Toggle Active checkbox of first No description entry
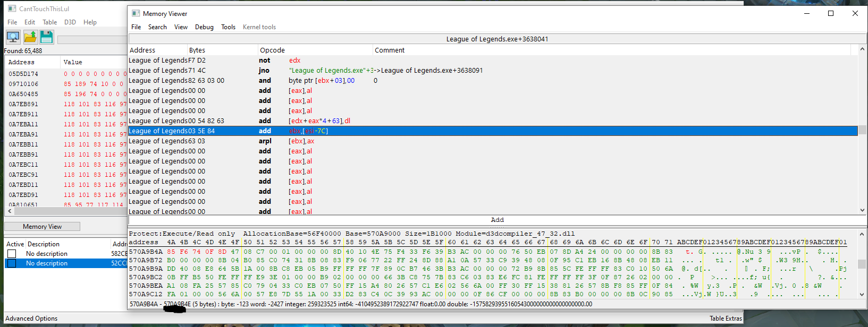The width and height of the screenshot is (868, 327). coord(12,254)
